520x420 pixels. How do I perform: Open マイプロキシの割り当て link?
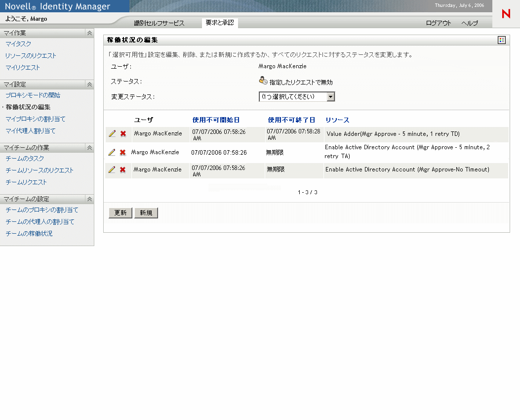pos(36,119)
